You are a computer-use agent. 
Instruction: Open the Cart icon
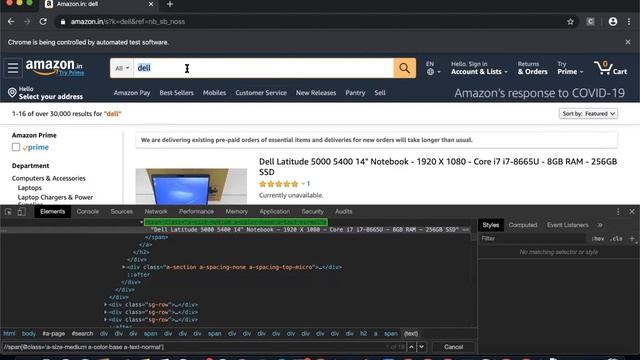tap(610, 68)
